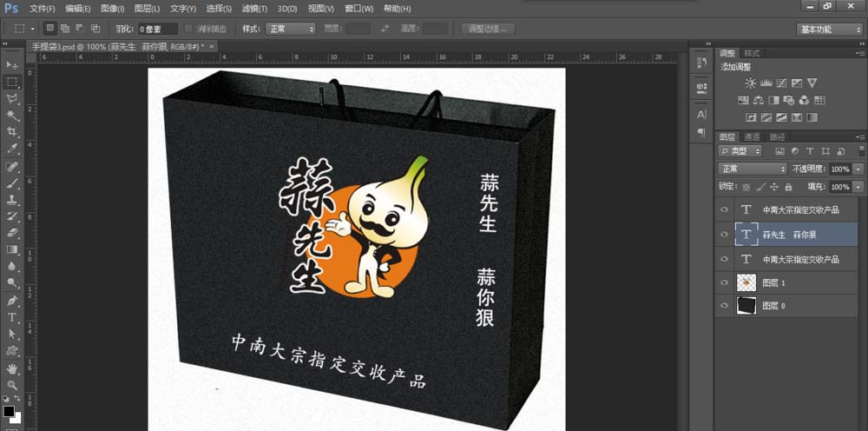This screenshot has width=868, height=431.
Task: Open the layers panel flyout menu
Action: click(860, 136)
